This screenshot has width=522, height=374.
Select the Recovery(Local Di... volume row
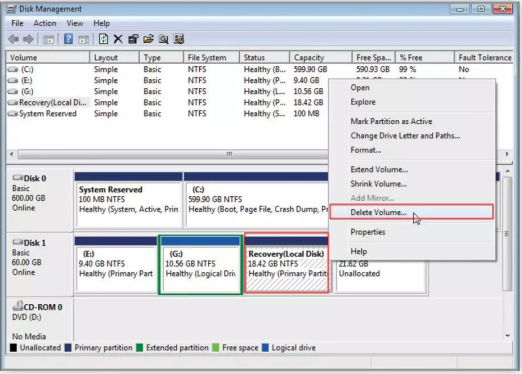point(167,103)
